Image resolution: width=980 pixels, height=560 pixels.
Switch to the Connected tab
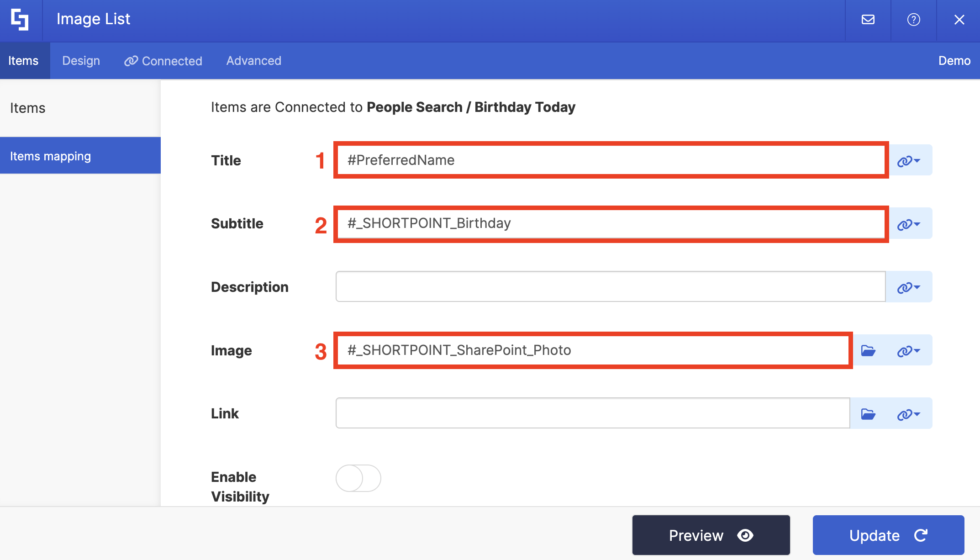click(x=163, y=61)
